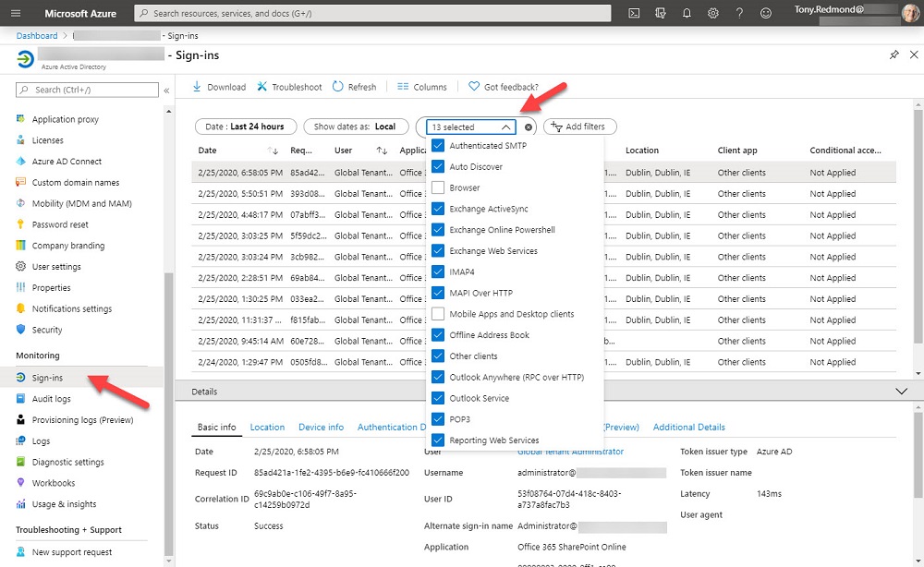Collapse the sidebar with double chevron
Viewport: 924px width, 567px height.
[x=166, y=90]
